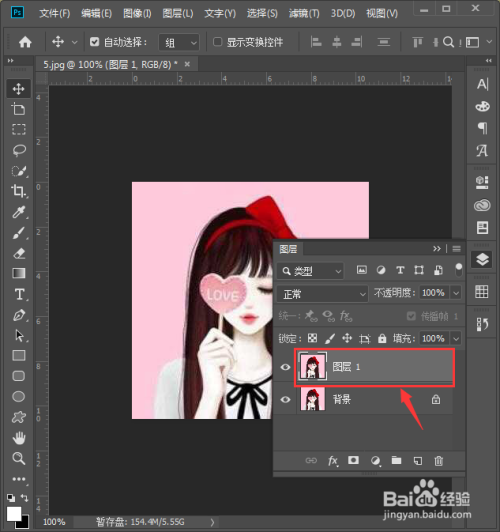This screenshot has height=532, width=500.
Task: Open the Edit Toolbar three-dots button
Action: (x=19, y=479)
